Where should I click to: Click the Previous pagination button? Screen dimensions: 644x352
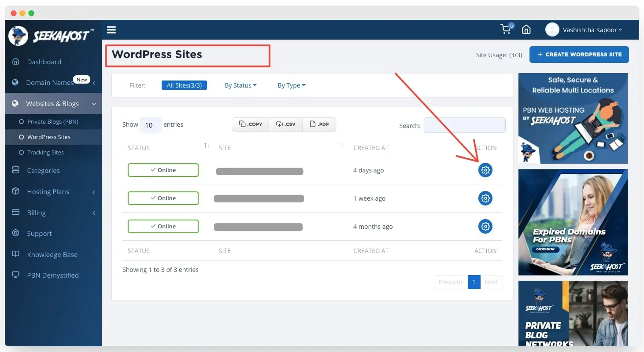tap(451, 282)
